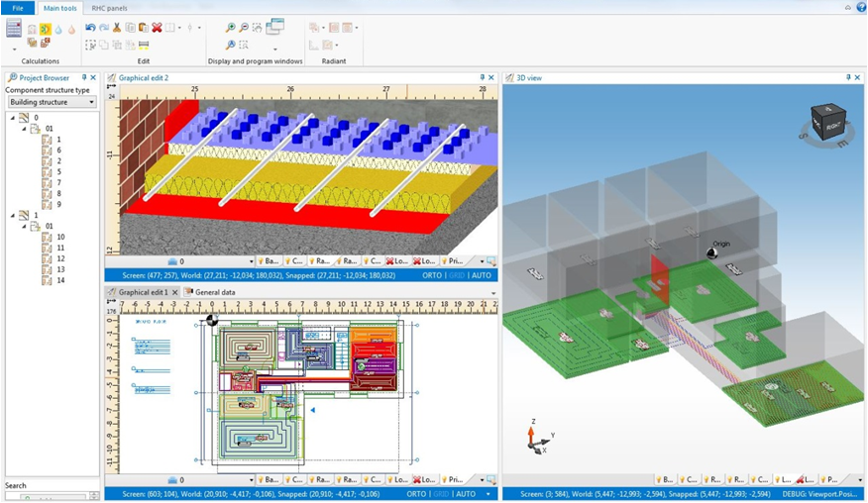Image resolution: width=868 pixels, height=503 pixels.
Task: Click the Paste clipboard icon
Action: coord(144,28)
